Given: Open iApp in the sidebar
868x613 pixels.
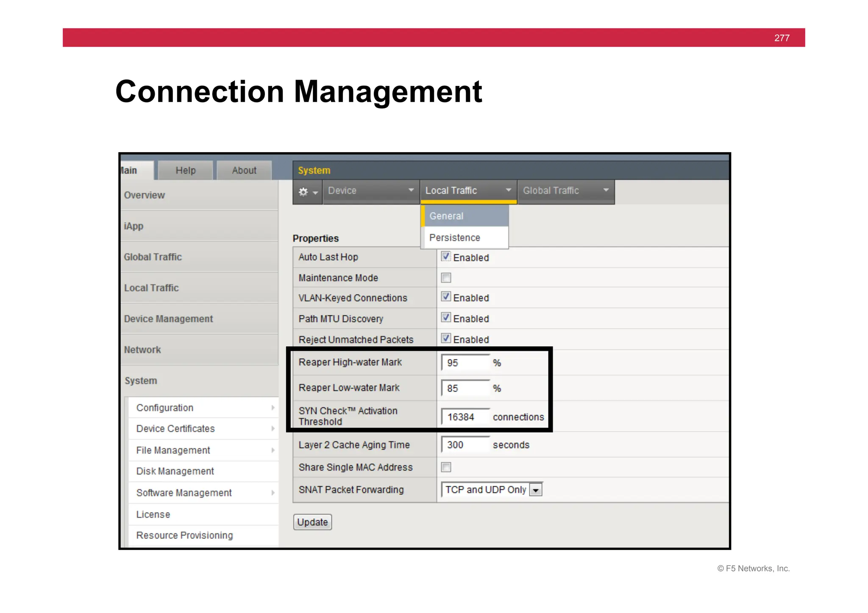Looking at the screenshot, I should point(199,226).
